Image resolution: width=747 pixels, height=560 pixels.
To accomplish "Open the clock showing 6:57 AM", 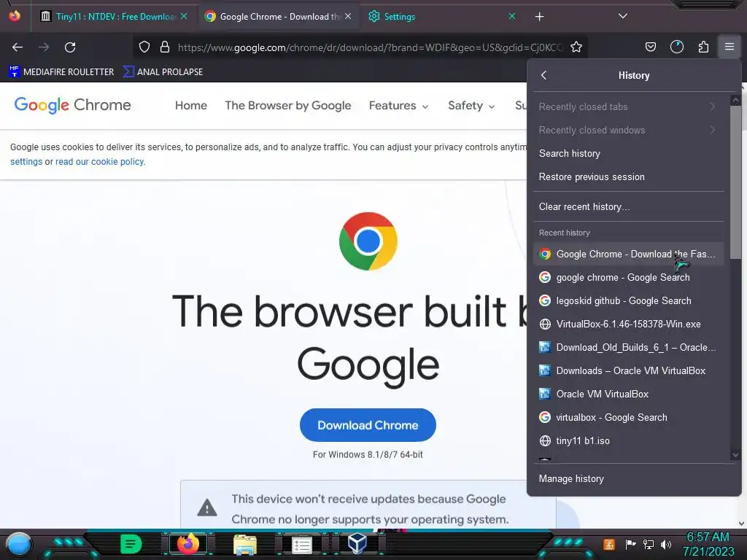I will 708,544.
